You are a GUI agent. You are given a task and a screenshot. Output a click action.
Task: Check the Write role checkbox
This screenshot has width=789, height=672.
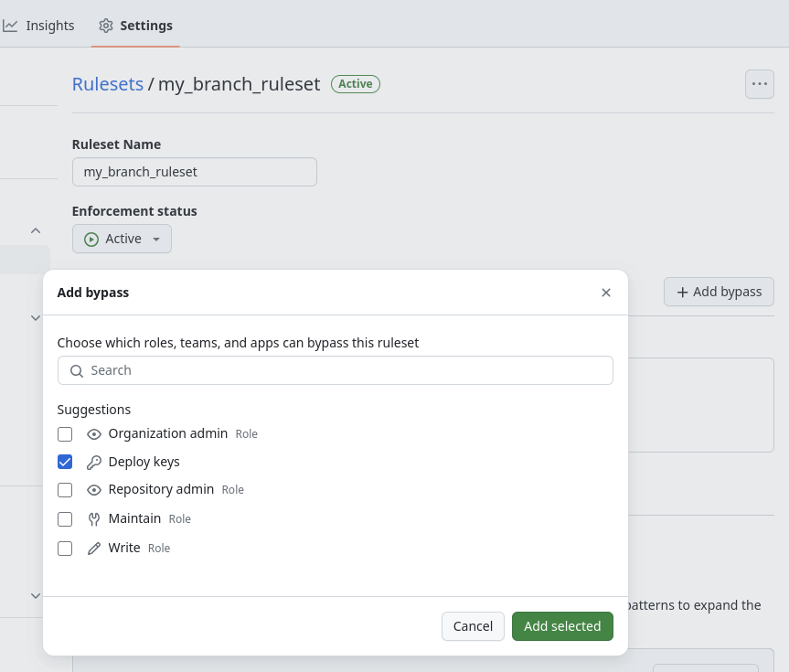click(65, 549)
